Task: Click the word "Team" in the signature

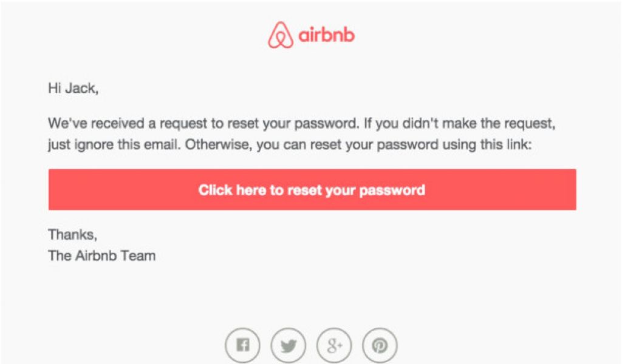Action: [138, 256]
